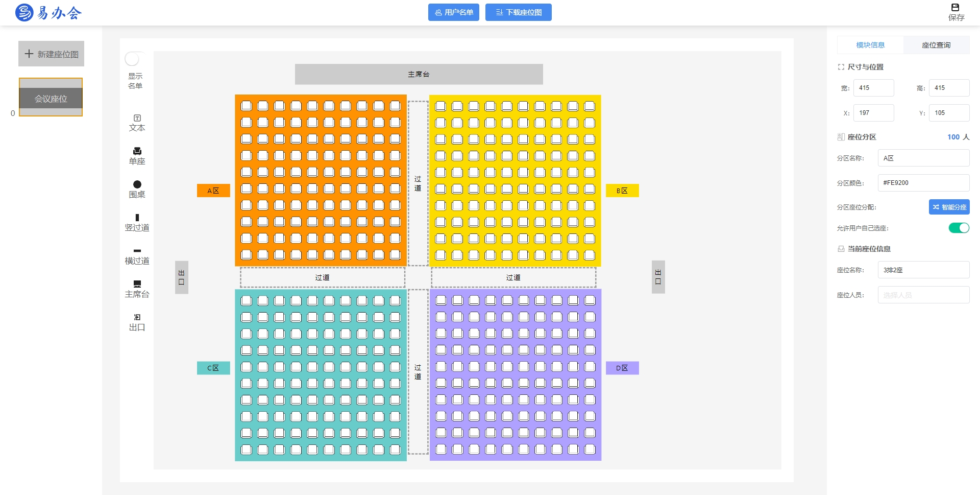The image size is (980, 495).
Task: Click the 智能分座 button
Action: pos(949,207)
